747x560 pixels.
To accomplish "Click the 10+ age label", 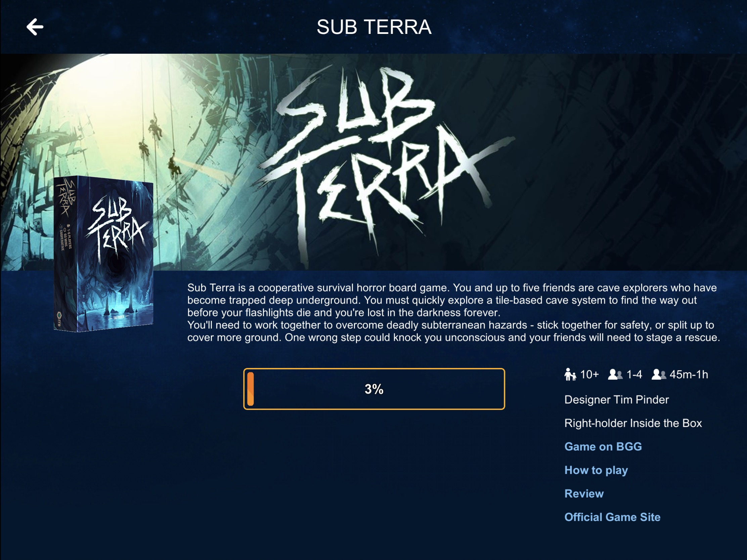I will [x=589, y=375].
